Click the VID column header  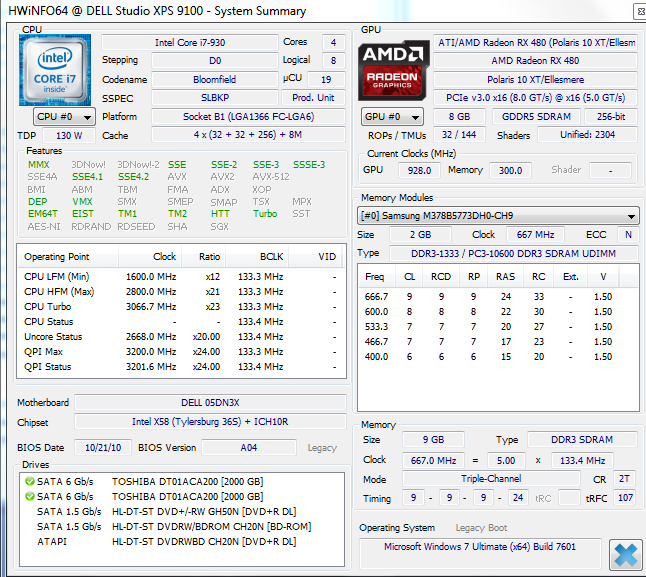316,257
